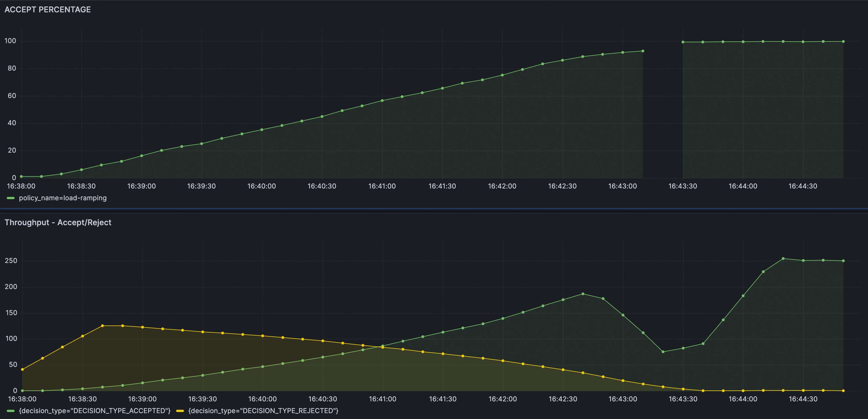The height and width of the screenshot is (419, 868).
Task: Click the 250 label on the throughput axis
Action: pos(11,260)
